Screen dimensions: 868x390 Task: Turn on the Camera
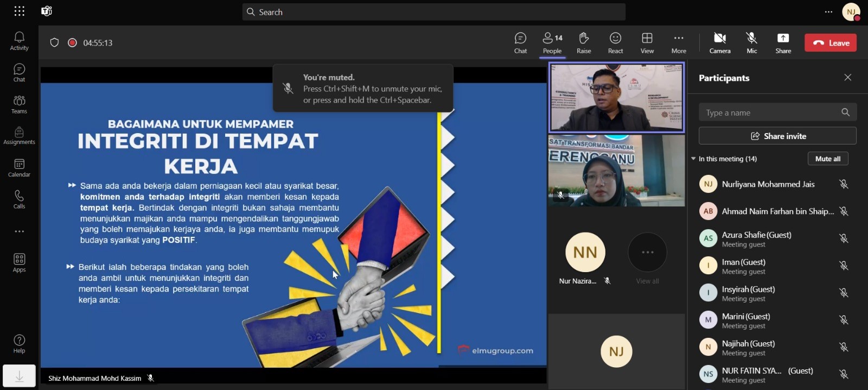click(x=720, y=42)
